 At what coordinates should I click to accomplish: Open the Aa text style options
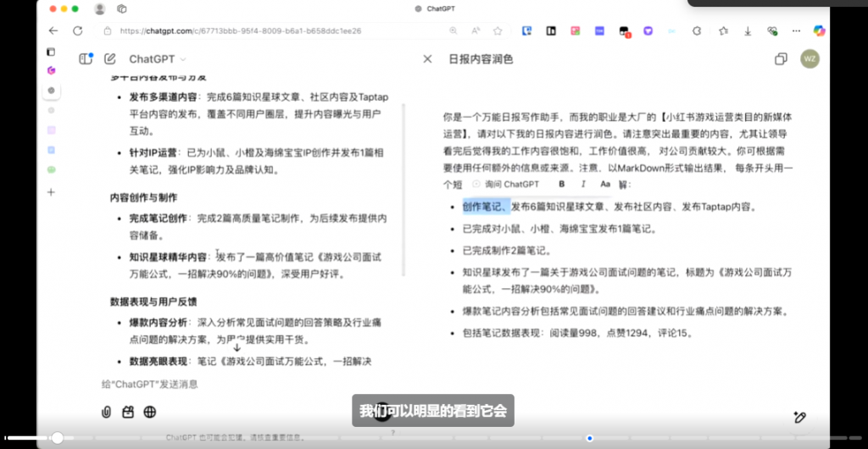(605, 184)
